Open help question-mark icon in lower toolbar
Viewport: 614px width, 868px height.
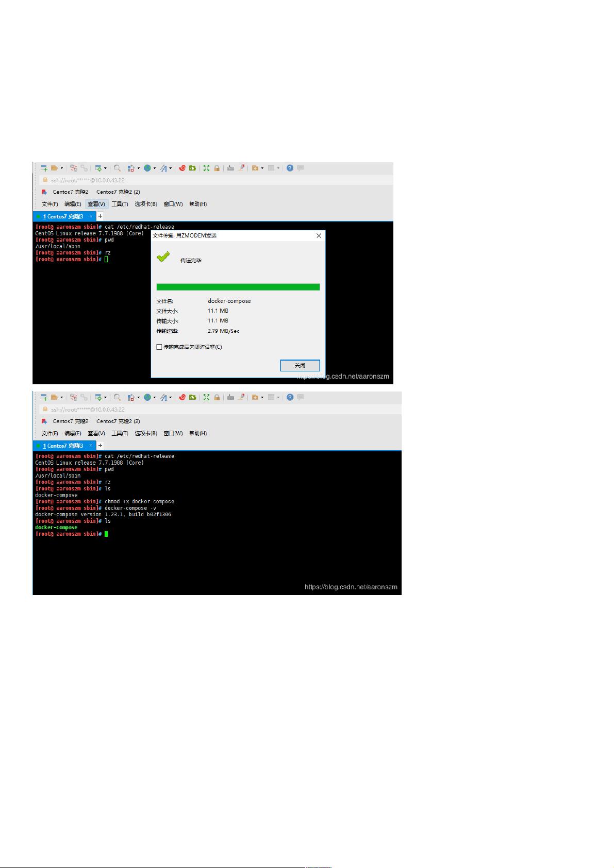(290, 397)
